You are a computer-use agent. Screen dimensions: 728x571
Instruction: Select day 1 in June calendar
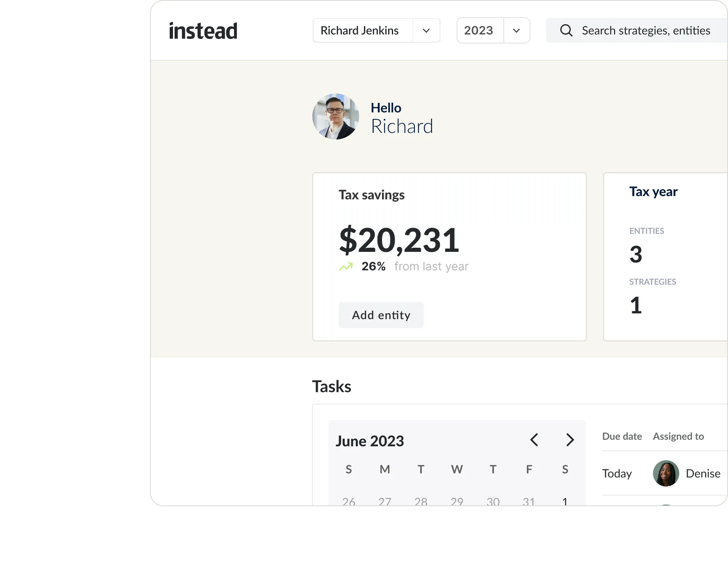[565, 501]
